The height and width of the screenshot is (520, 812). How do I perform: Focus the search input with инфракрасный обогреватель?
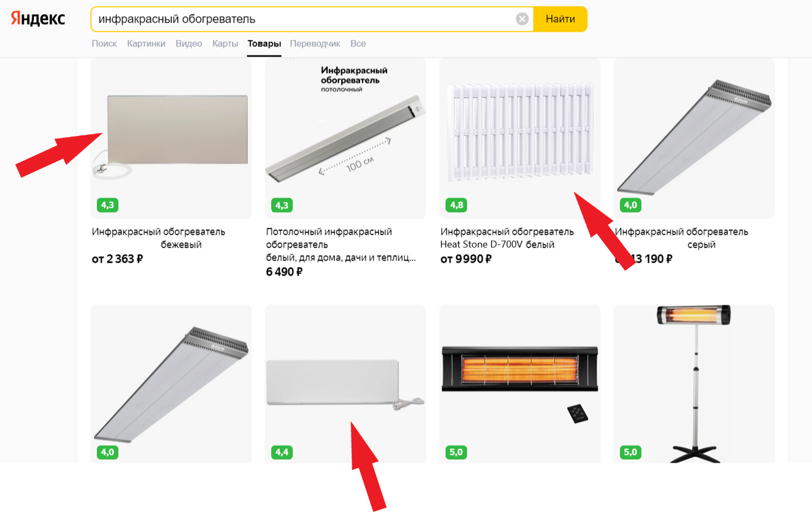click(x=304, y=19)
